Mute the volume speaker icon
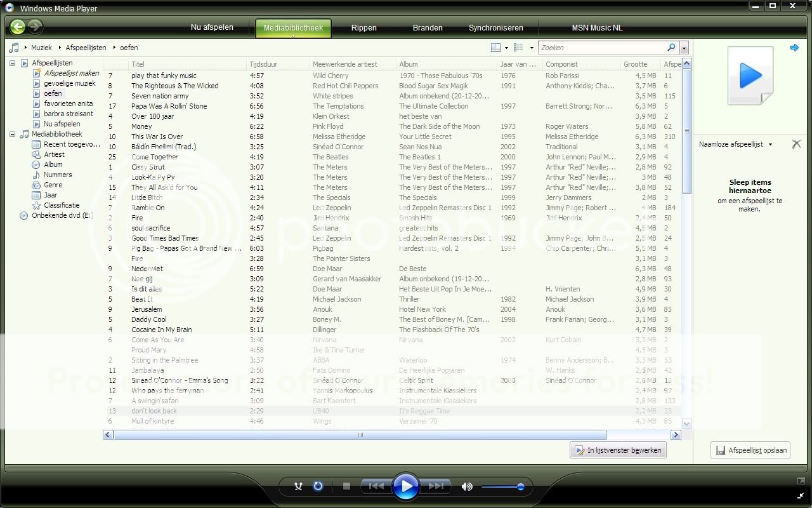The image size is (812, 508). (467, 486)
